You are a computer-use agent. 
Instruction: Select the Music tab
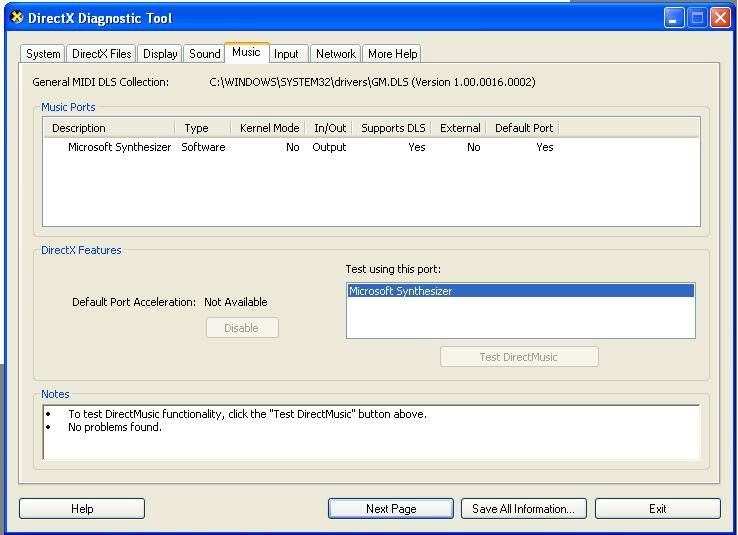pyautogui.click(x=246, y=52)
